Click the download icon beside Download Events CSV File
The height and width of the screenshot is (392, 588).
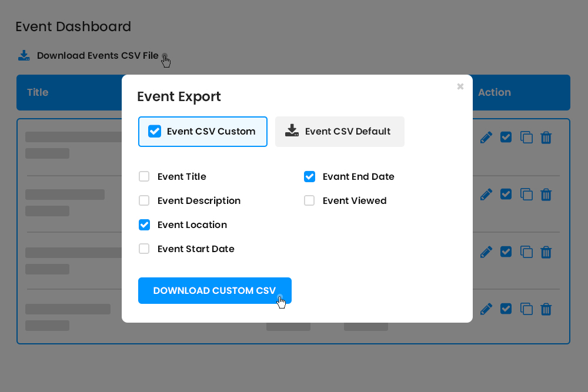pos(24,55)
